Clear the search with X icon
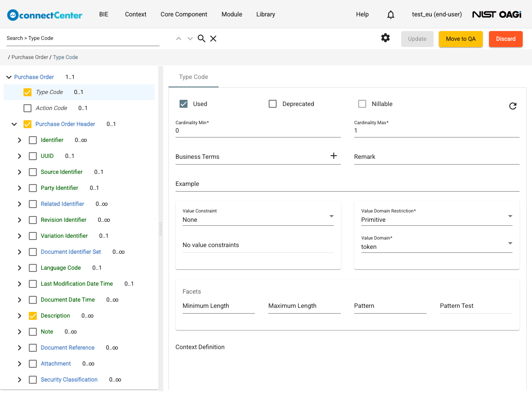532x405 pixels. pos(213,39)
